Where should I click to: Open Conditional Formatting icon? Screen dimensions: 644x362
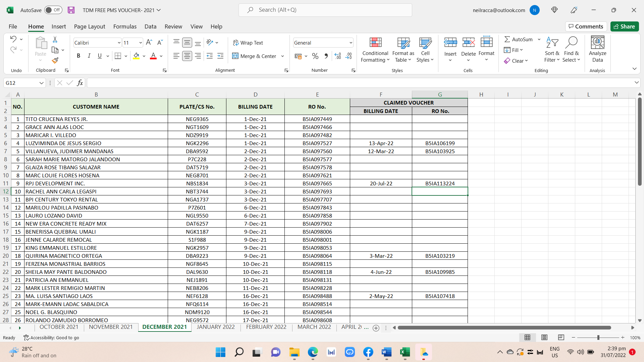click(x=375, y=43)
